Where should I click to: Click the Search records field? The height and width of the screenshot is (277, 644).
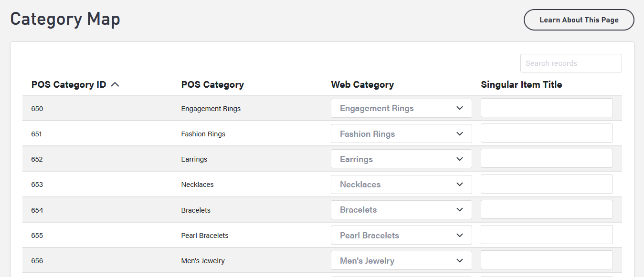click(570, 63)
